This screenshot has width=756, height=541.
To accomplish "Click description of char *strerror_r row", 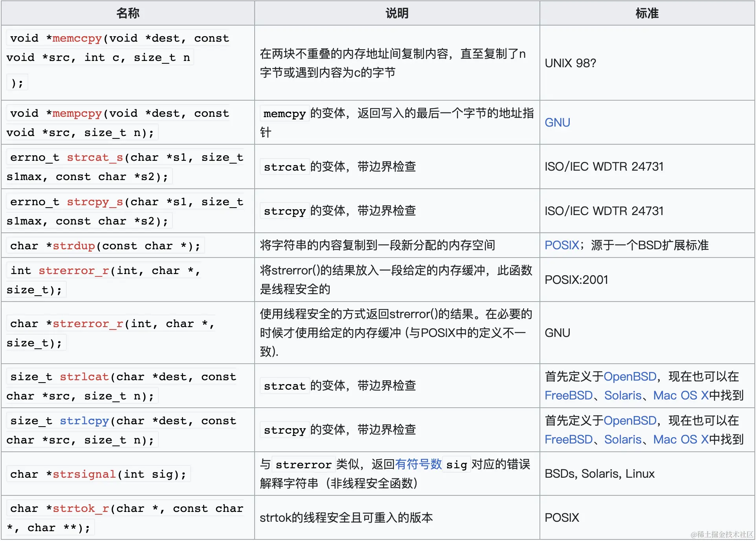I will 396,333.
